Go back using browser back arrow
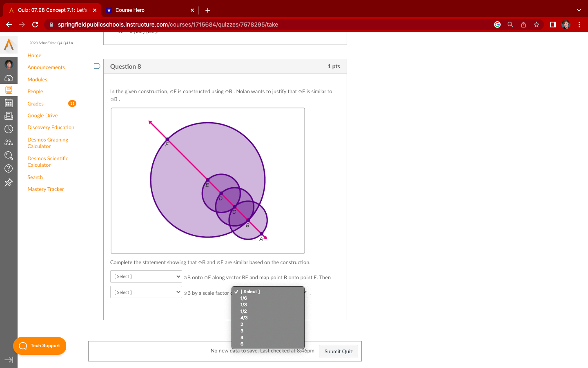The image size is (588, 368). [x=9, y=25]
